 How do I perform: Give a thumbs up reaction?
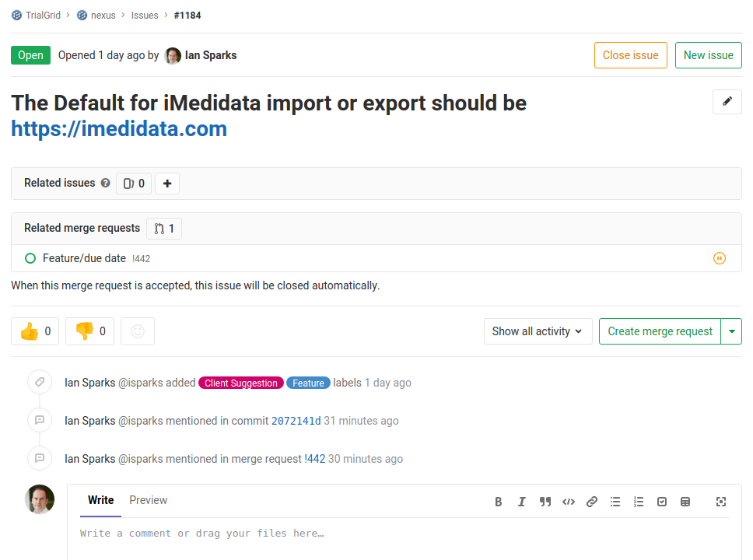[35, 331]
